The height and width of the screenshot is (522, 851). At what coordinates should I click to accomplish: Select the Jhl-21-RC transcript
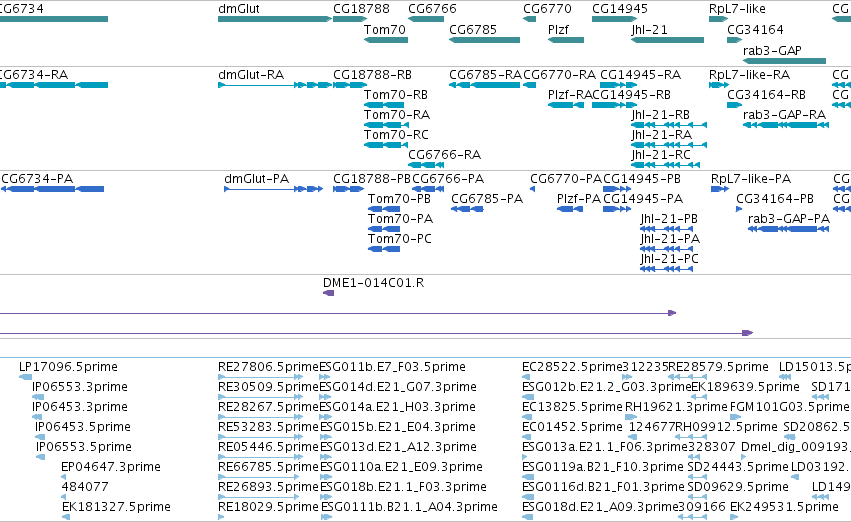point(665,165)
